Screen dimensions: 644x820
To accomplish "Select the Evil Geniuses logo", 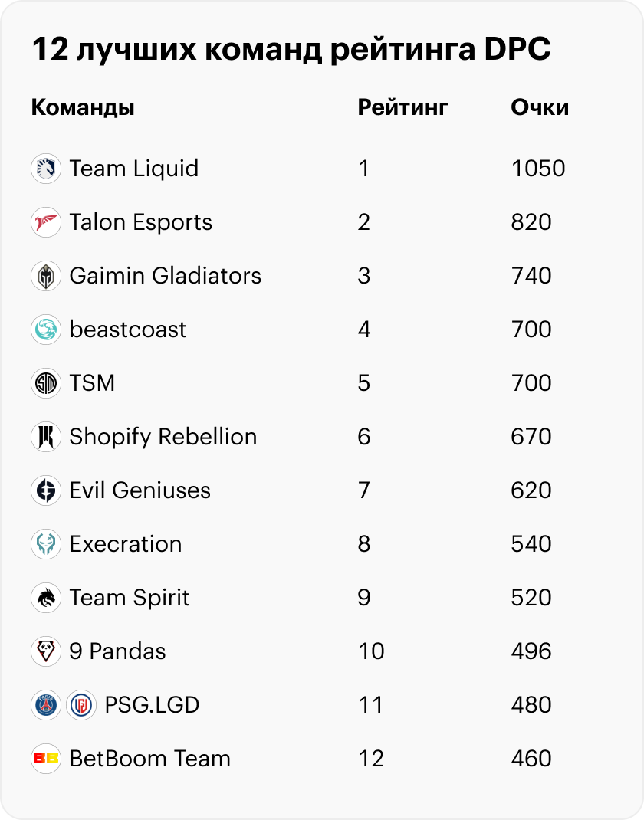I will click(x=46, y=490).
